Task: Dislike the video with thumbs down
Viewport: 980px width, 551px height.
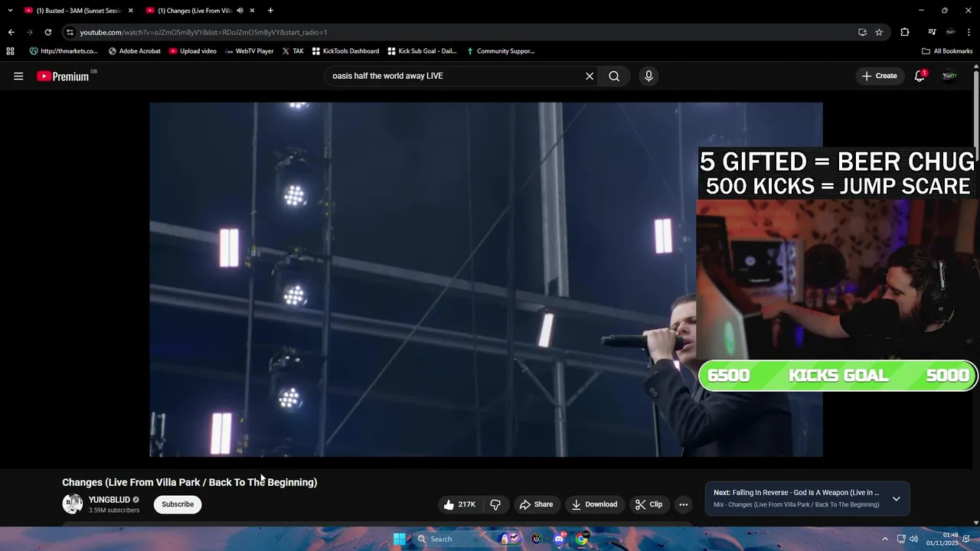Action: [495, 504]
